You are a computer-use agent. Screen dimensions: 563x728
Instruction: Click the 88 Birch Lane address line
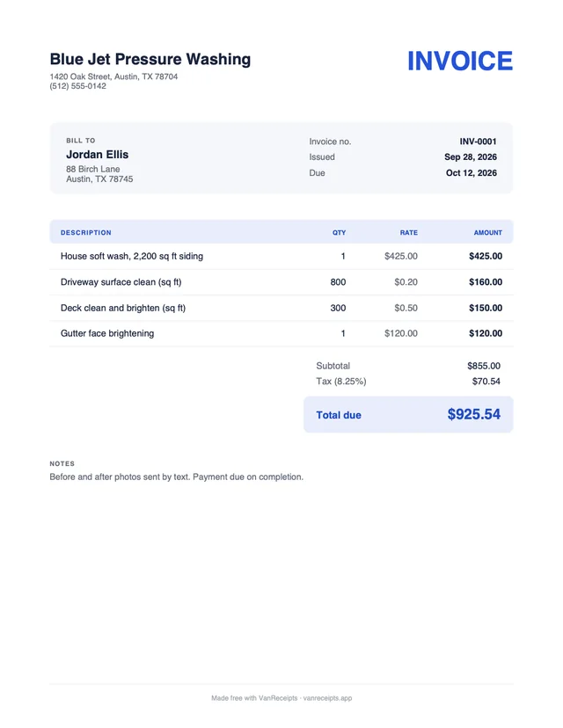click(93, 169)
